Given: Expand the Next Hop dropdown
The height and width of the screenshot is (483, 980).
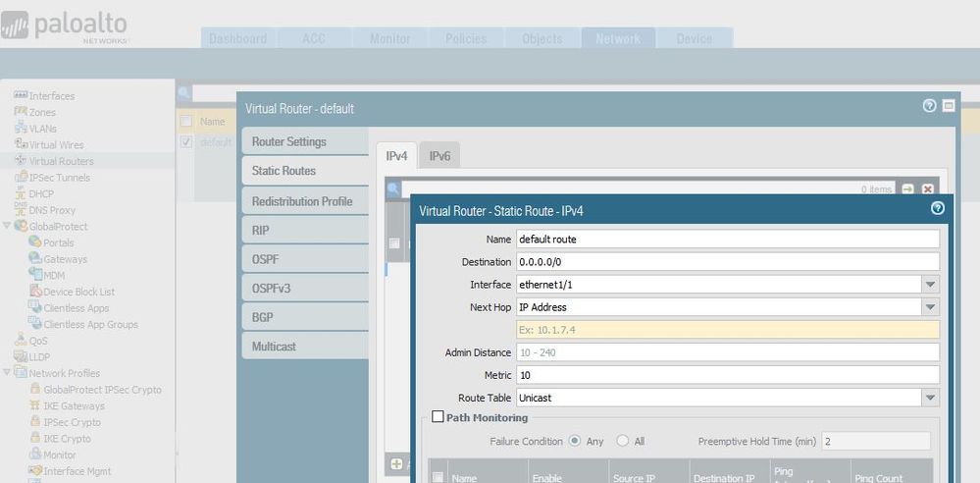Looking at the screenshot, I should click(930, 307).
